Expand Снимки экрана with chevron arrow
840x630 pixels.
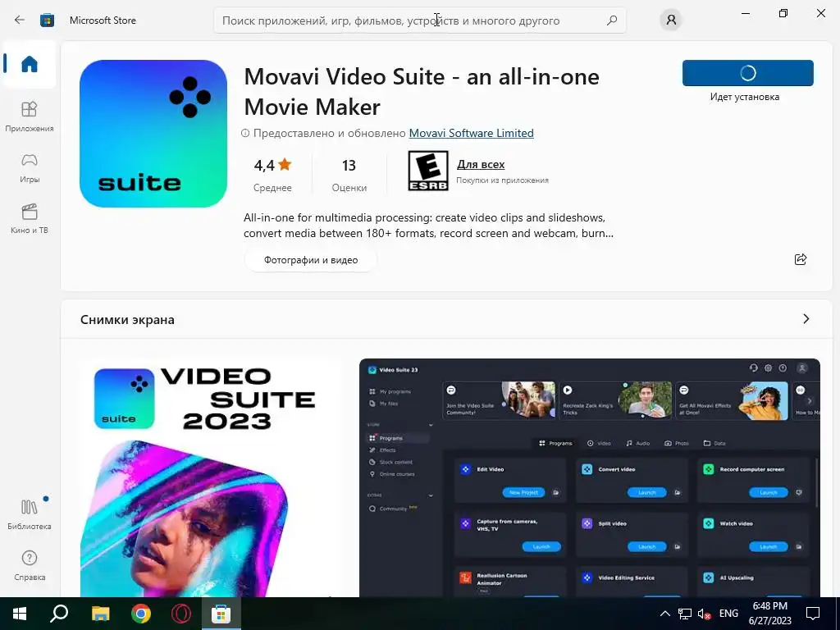click(x=806, y=319)
